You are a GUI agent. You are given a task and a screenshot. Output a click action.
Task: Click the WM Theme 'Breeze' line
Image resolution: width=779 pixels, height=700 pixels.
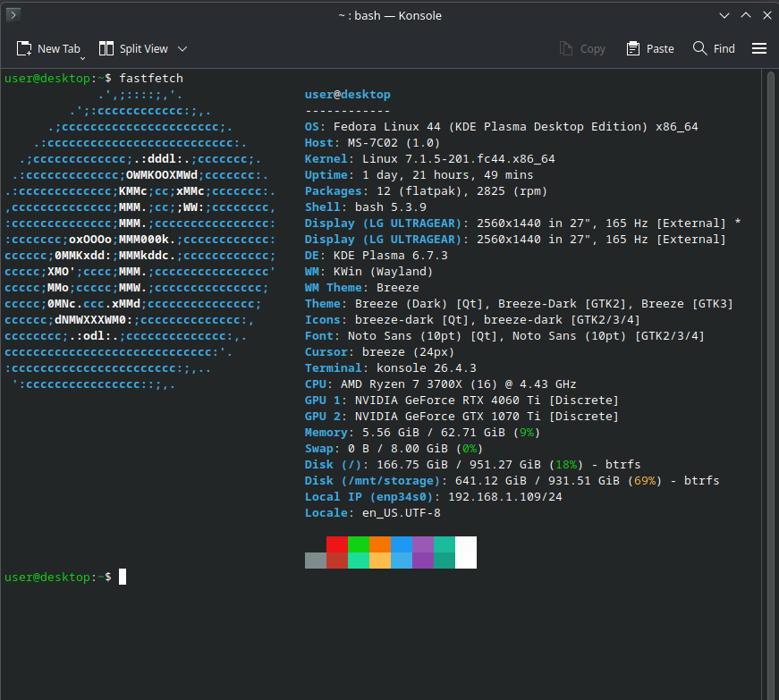coord(361,288)
